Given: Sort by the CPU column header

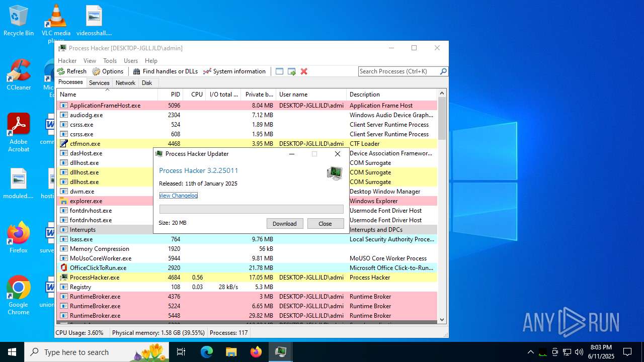Looking at the screenshot, I should (194, 95).
